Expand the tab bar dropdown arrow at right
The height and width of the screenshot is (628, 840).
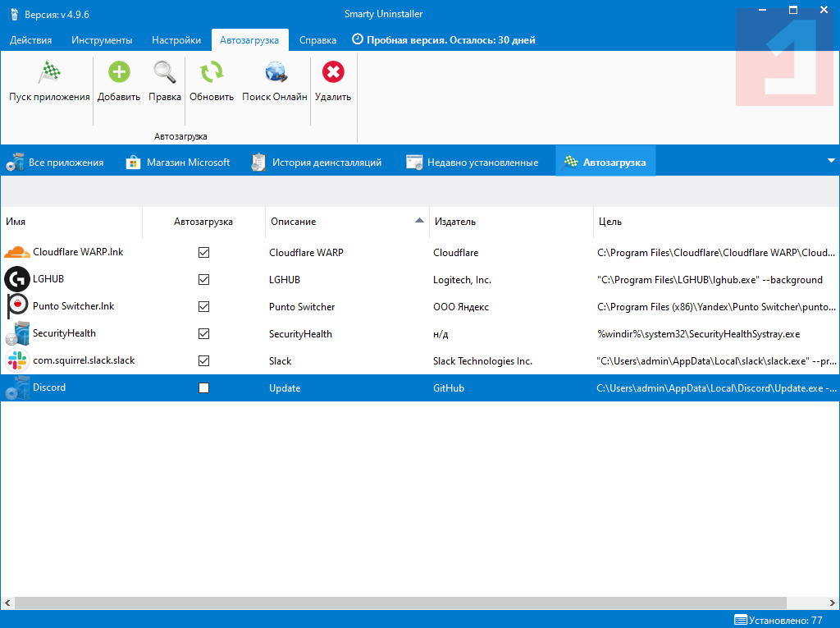[831, 161]
